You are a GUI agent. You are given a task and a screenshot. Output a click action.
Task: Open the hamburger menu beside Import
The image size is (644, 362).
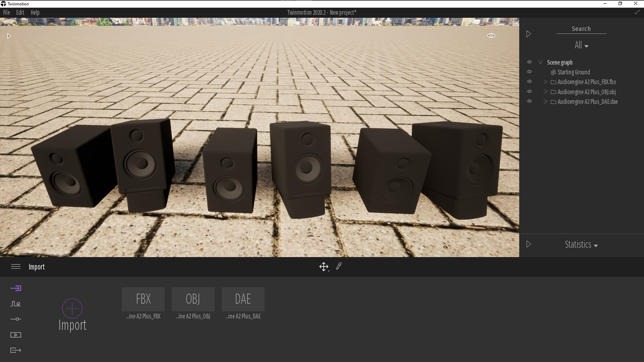(16, 267)
